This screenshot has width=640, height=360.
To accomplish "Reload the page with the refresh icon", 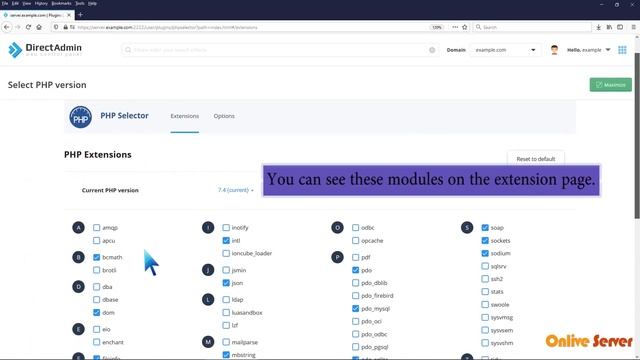I will point(28,27).
